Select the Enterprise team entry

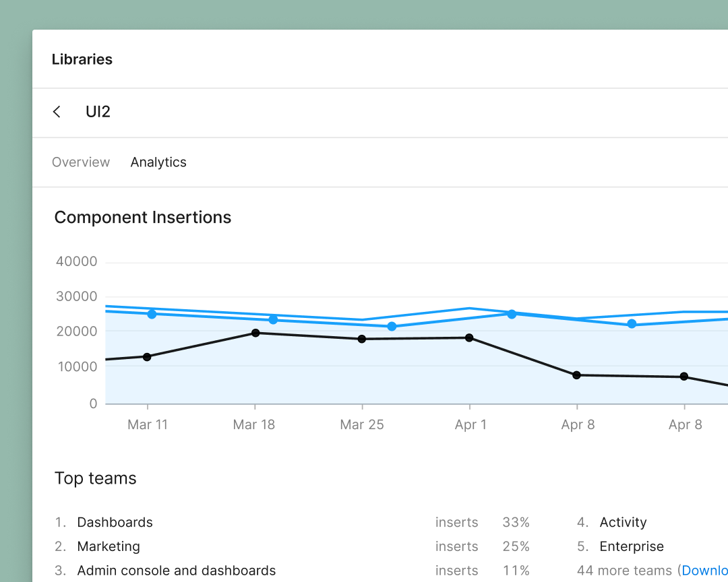(x=632, y=546)
